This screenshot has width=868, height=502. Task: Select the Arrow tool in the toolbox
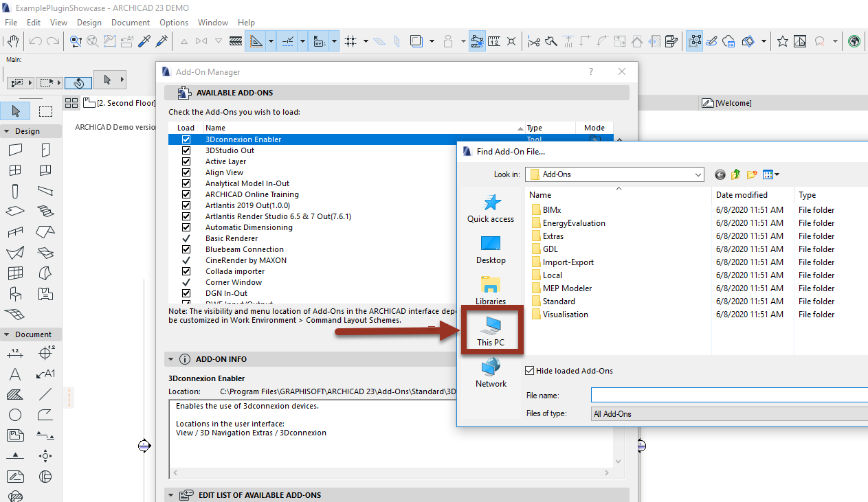click(x=15, y=111)
